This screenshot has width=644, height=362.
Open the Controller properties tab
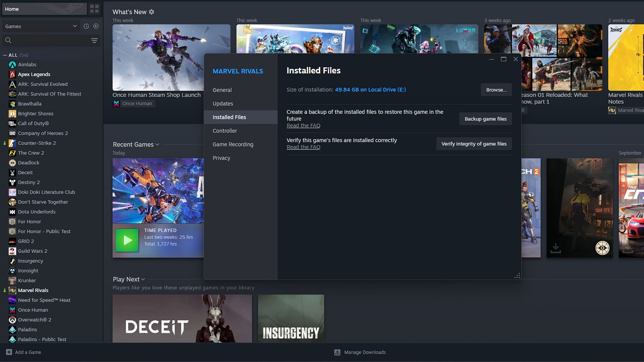click(241, 131)
